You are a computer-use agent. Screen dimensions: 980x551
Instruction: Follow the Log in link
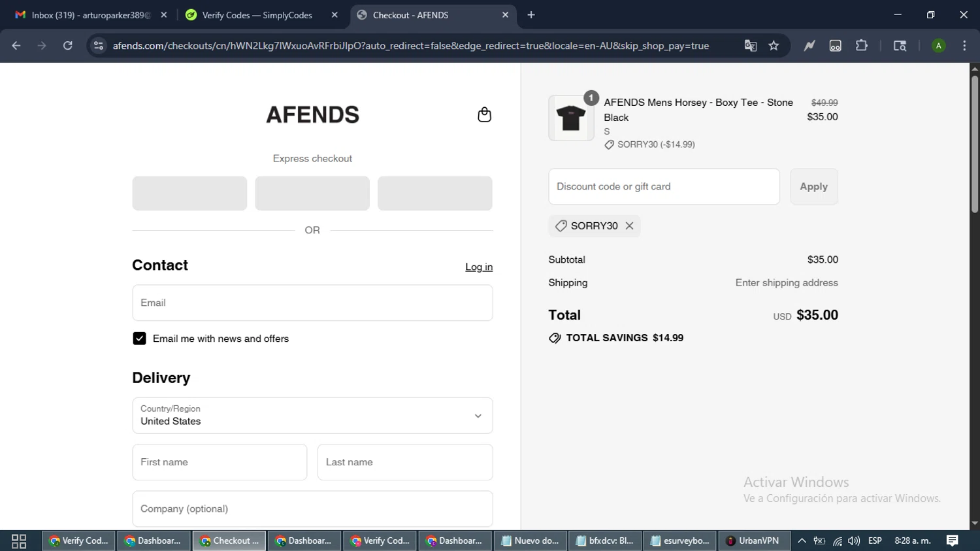[x=479, y=267]
